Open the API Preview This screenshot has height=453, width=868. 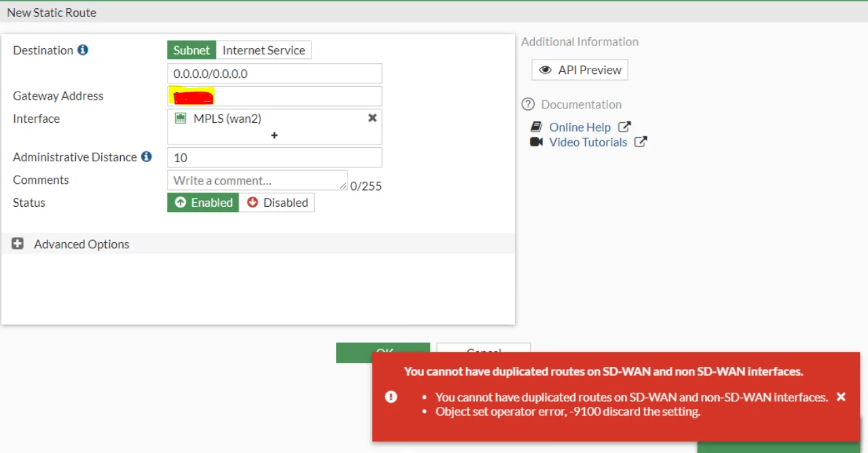(x=580, y=70)
